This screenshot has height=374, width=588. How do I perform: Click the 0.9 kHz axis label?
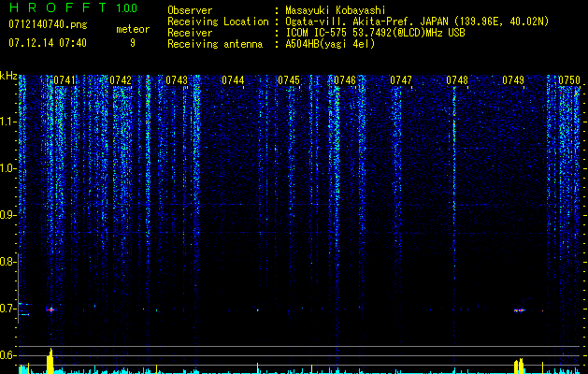(x=7, y=215)
